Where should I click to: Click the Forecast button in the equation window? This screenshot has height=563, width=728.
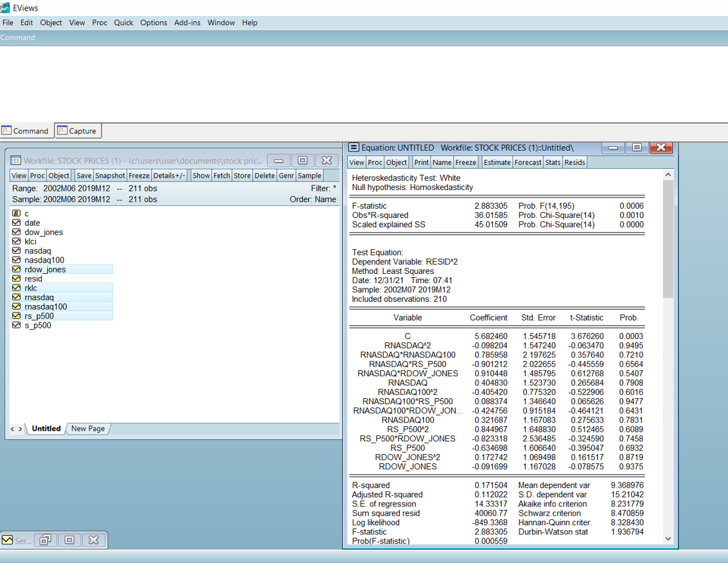[x=527, y=162]
